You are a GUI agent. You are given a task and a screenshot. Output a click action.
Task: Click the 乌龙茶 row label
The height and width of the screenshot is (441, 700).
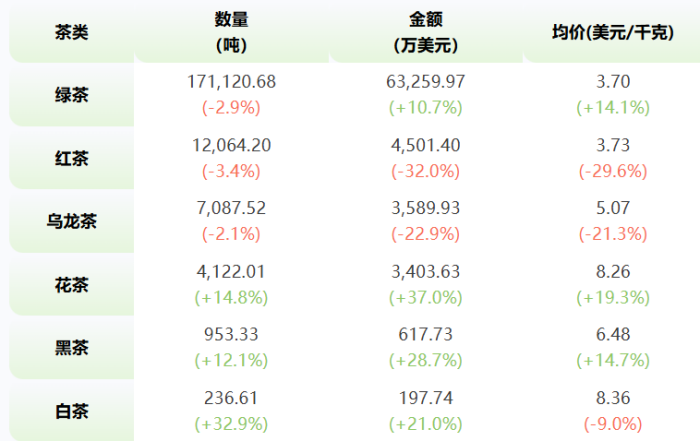71,221
